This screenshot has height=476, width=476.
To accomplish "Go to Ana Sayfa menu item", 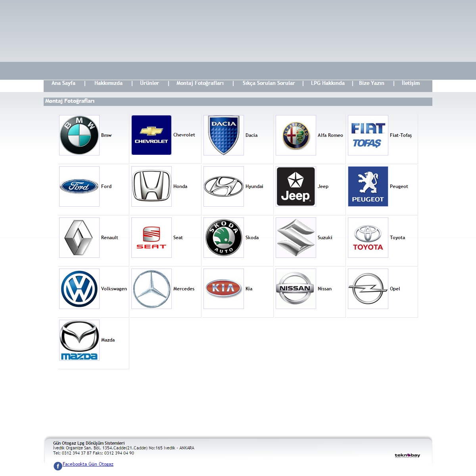I will click(x=63, y=83).
